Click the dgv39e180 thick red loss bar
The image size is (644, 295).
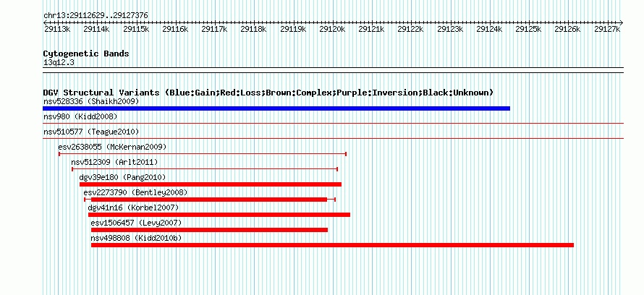(x=211, y=184)
